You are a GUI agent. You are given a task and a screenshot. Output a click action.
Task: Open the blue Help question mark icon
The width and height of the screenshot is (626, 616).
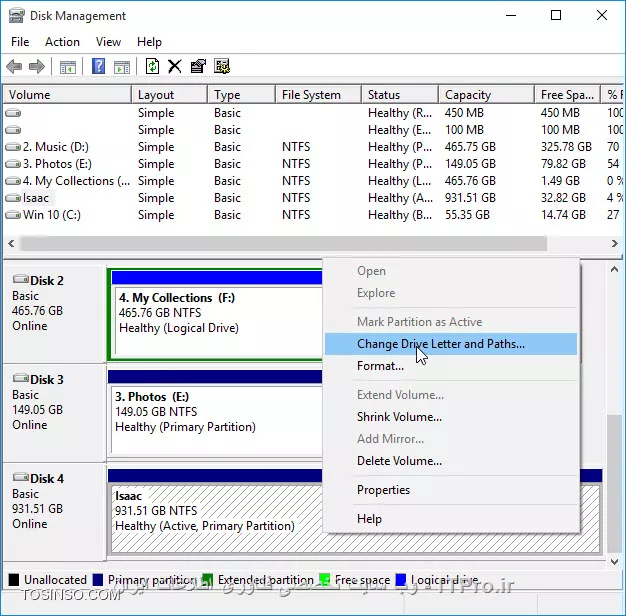(x=98, y=66)
